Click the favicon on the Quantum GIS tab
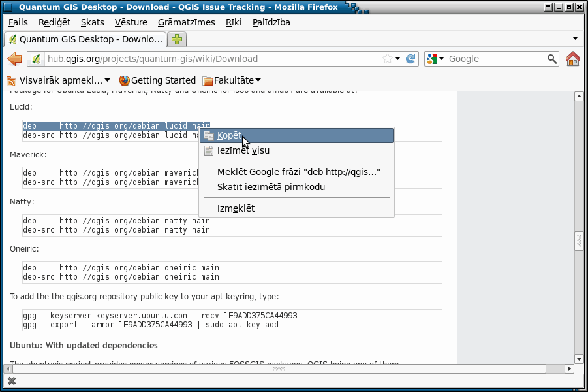 pyautogui.click(x=13, y=39)
